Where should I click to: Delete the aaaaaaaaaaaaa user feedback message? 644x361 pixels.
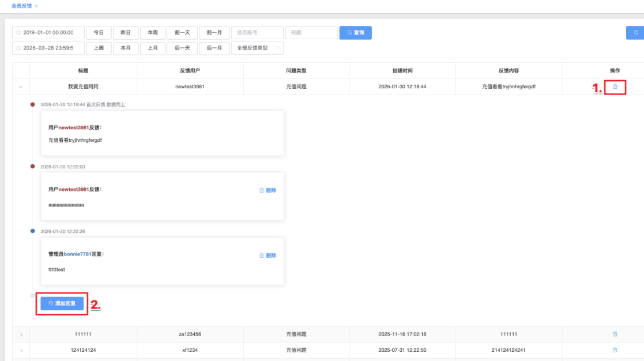click(x=268, y=190)
